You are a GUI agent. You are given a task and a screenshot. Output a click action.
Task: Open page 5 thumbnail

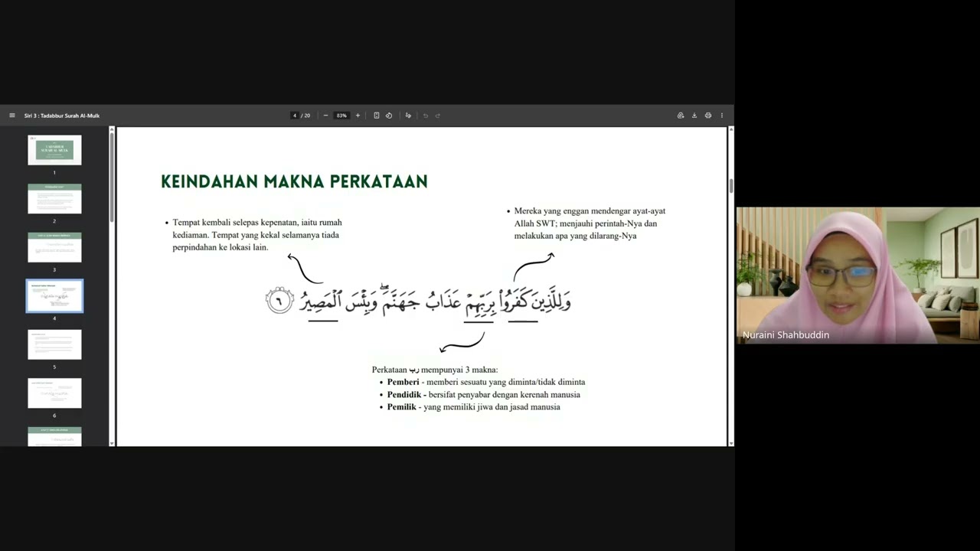click(x=54, y=344)
